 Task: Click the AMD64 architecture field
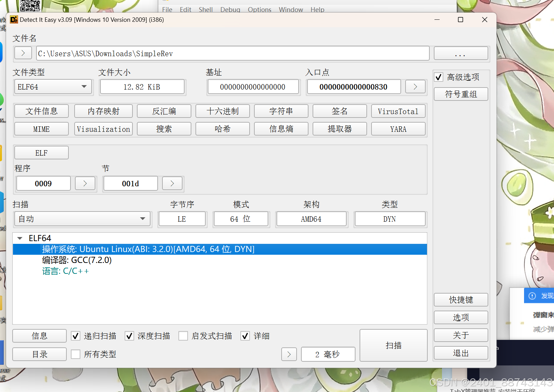(x=311, y=219)
